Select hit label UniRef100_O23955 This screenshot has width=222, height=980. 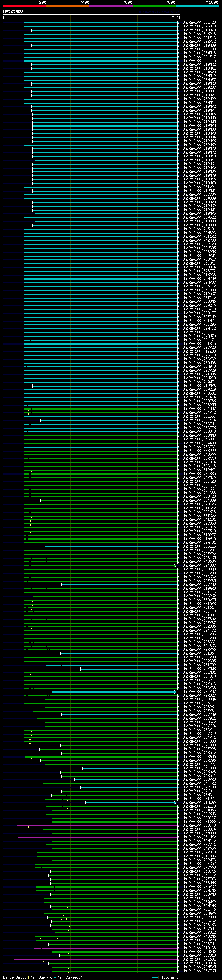199,405
